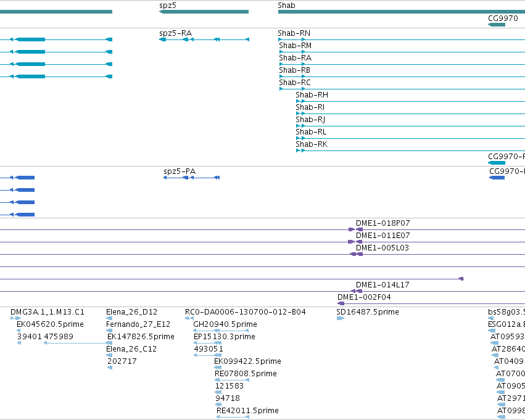Viewport: 525px width, 420px height.
Task: Select the GH20940.5prime EST
Action: (225, 324)
